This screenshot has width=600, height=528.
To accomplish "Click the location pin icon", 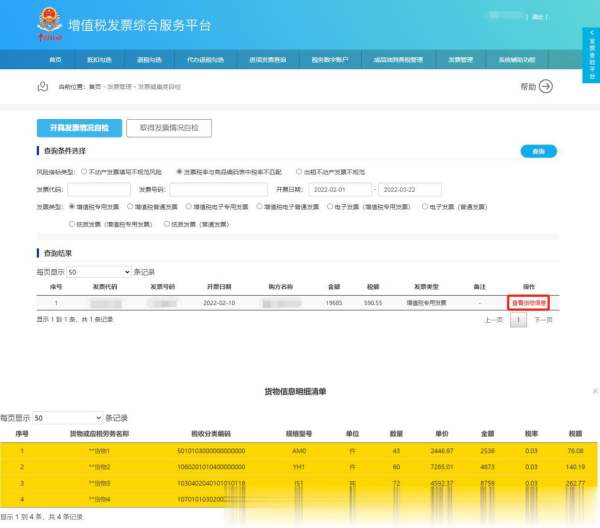I will [x=42, y=86].
